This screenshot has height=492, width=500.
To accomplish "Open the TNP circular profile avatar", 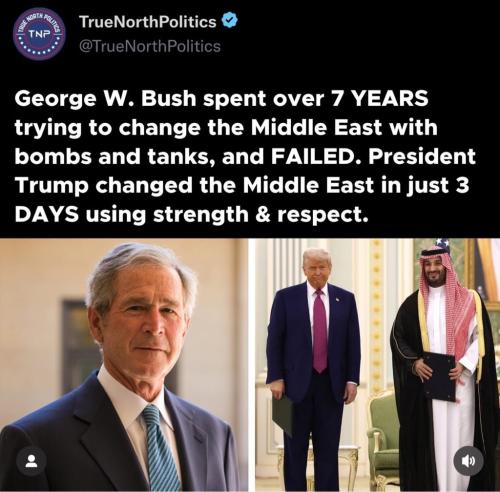I will [x=40, y=34].
